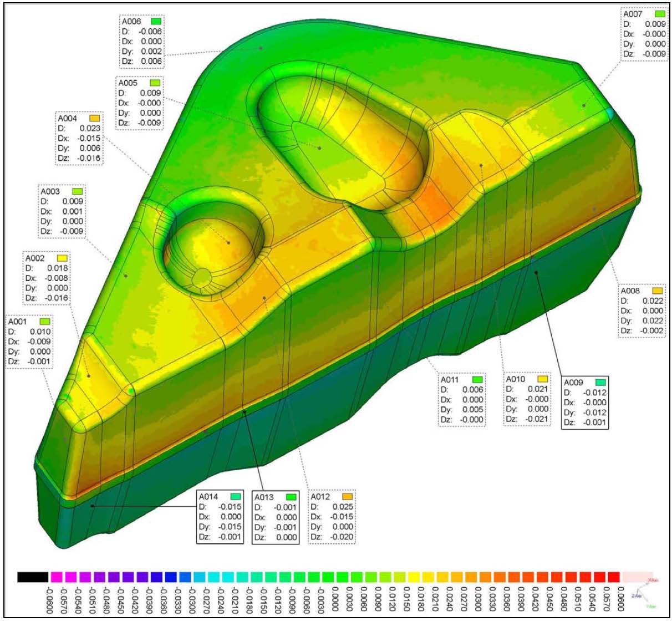Click the Dy value 0.005 in A011
The height and width of the screenshot is (621, 672).
coord(473,410)
